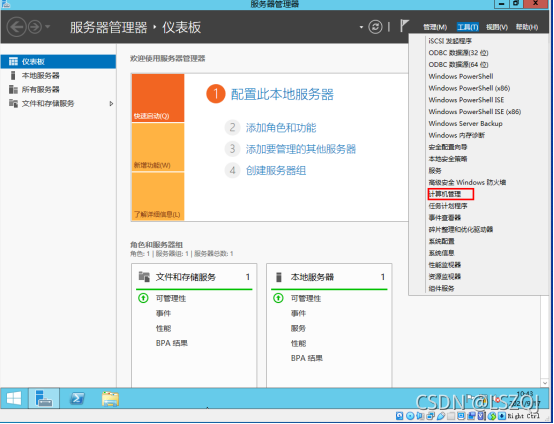Open 系统信息 from the Tools menu
The image size is (554, 424).
(441, 253)
